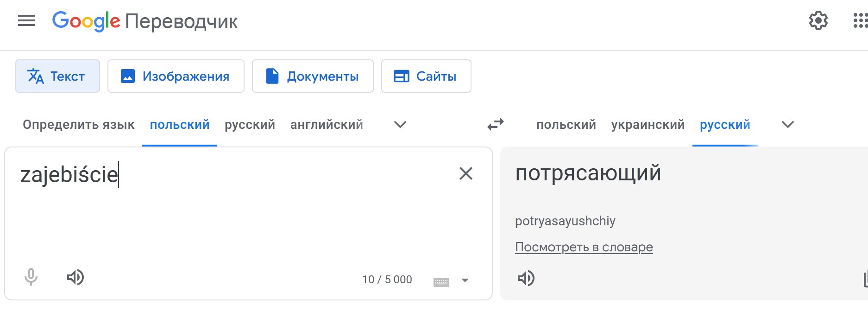Expand the target language list

coord(787,125)
